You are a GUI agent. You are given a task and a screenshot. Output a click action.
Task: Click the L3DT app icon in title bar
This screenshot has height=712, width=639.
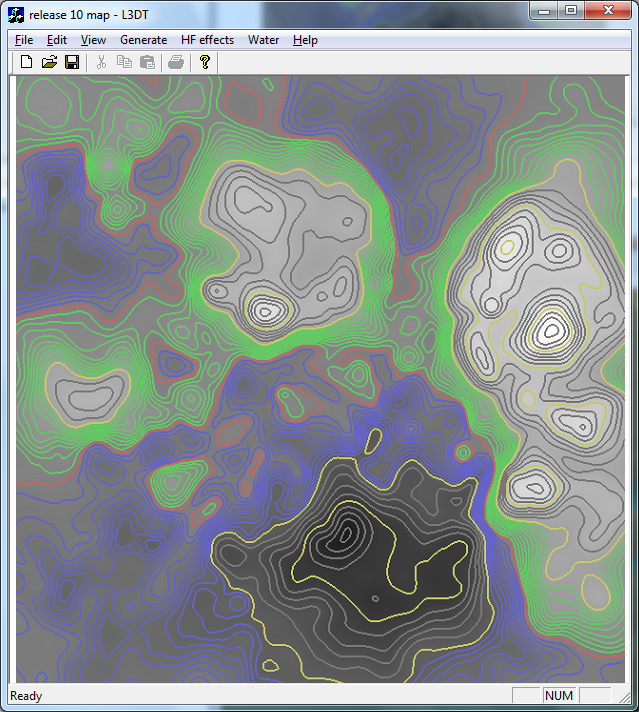tap(16, 14)
